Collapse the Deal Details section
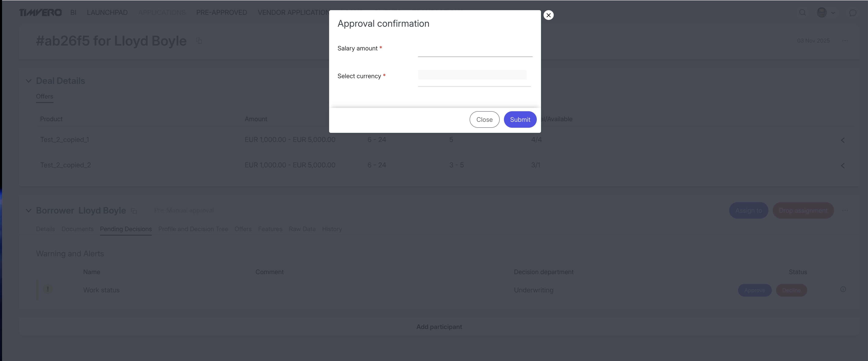This screenshot has height=361, width=868. point(29,81)
